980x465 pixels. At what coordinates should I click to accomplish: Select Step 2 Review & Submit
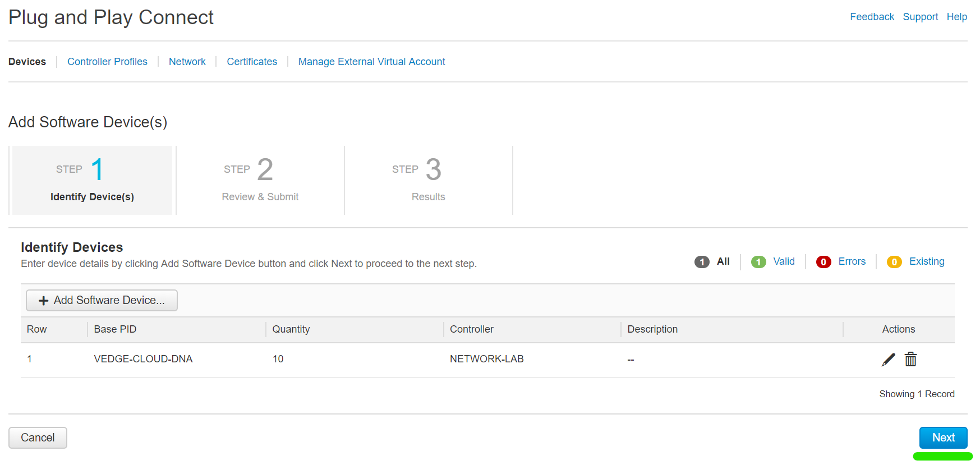(x=260, y=180)
